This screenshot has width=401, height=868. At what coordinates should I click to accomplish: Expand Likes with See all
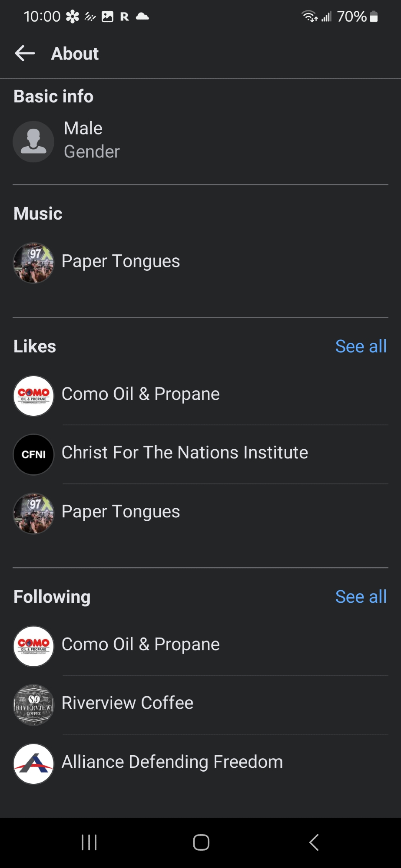(361, 346)
